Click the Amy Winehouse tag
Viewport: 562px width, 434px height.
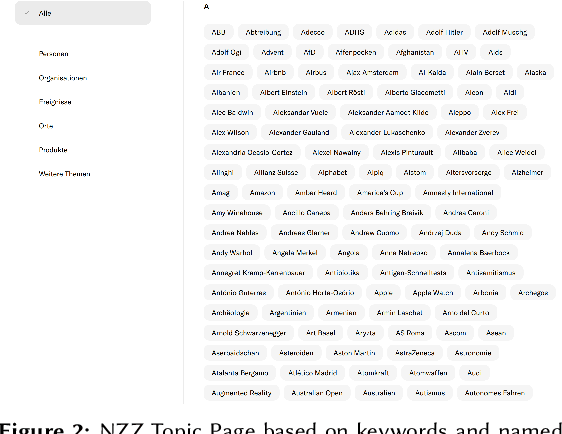coord(237,213)
